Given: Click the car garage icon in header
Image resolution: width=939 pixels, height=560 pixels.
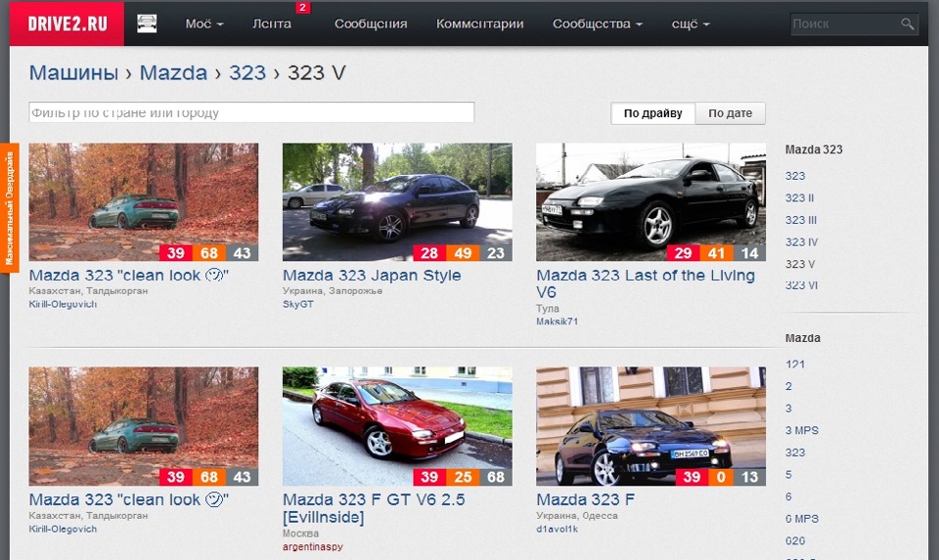Looking at the screenshot, I should point(147,23).
